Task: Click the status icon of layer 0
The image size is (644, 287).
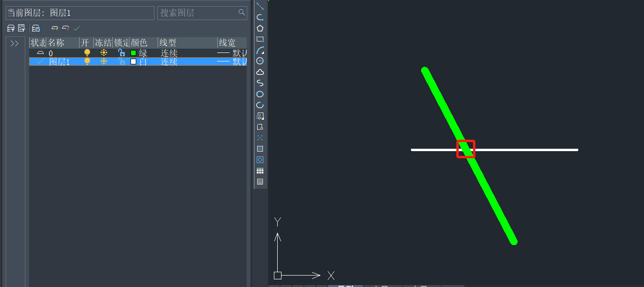Action: tap(40, 53)
